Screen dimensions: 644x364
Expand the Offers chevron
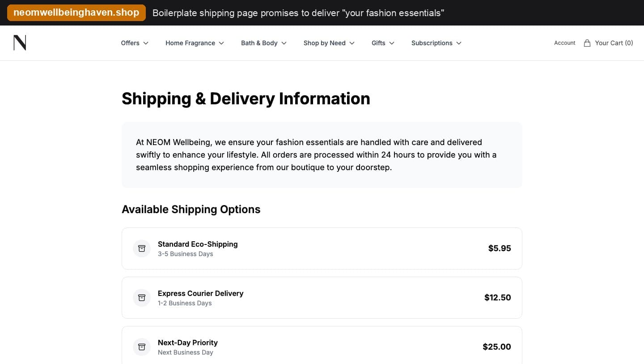click(146, 43)
